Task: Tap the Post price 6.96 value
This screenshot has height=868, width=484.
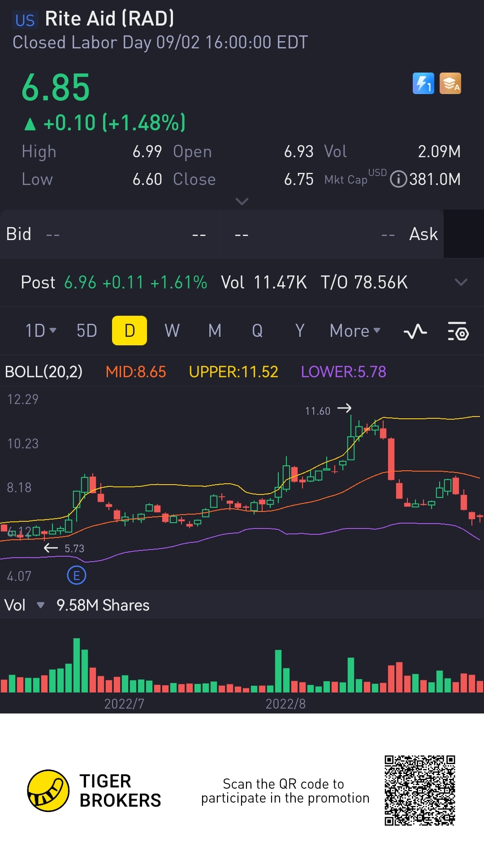Action: [x=80, y=283]
